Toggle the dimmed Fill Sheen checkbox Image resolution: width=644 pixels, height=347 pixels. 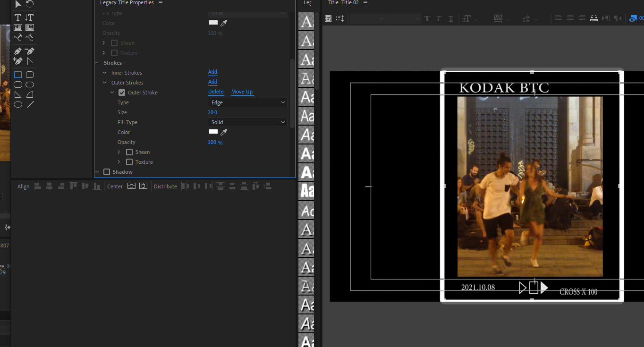coord(114,43)
